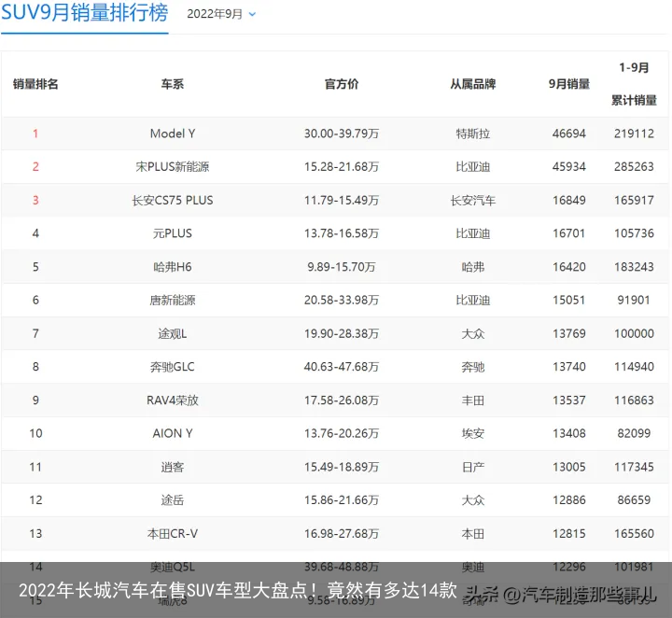
Task: Select September sales value 13769
Action: 569,333
